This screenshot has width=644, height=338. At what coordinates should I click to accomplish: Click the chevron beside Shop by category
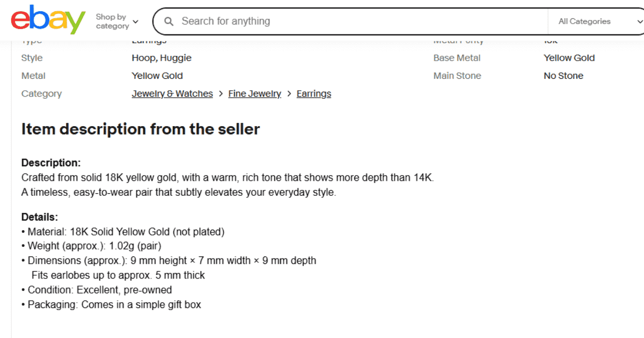tap(135, 21)
